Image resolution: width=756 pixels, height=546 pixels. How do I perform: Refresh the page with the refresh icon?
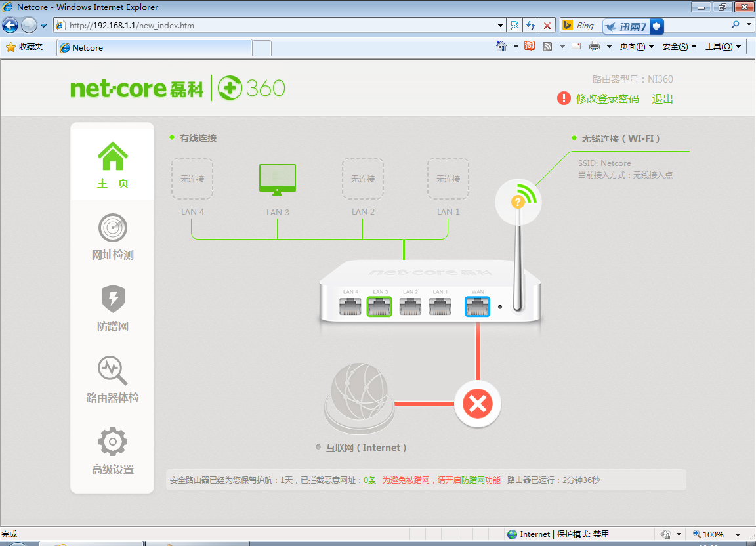(x=531, y=26)
